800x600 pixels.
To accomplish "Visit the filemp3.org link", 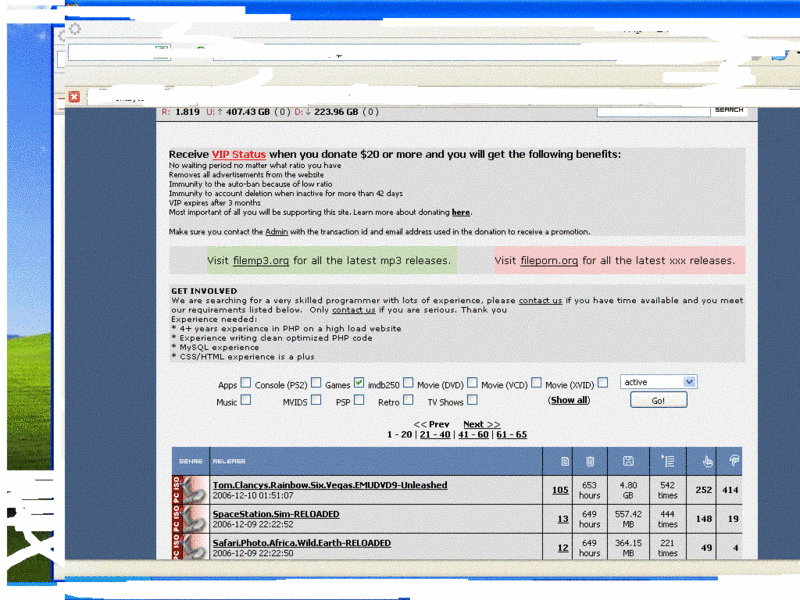I will [261, 261].
